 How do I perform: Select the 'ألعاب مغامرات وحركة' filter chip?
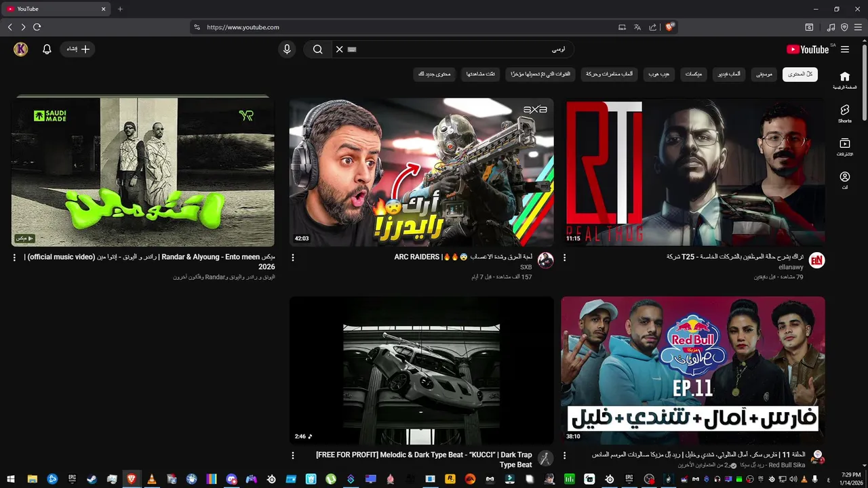coord(610,74)
